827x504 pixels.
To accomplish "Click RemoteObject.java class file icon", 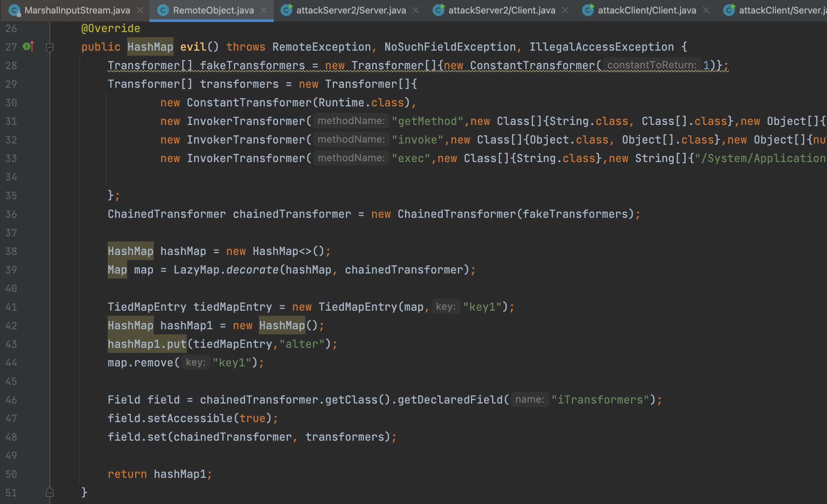I will pos(163,10).
